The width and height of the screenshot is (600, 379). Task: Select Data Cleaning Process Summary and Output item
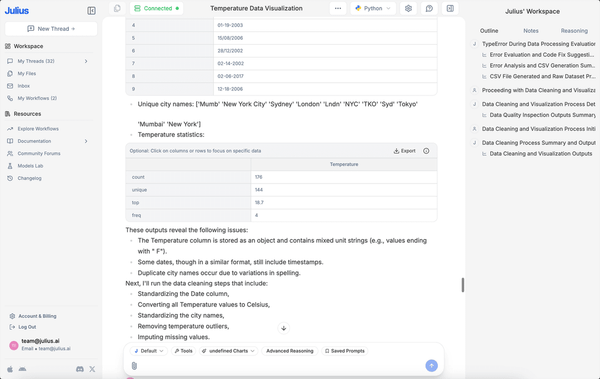click(538, 143)
